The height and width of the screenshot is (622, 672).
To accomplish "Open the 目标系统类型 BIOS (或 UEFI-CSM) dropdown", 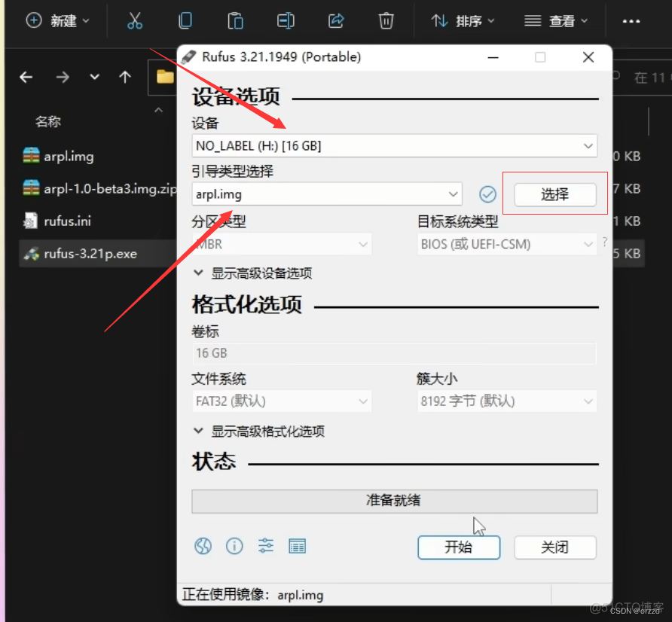I will pyautogui.click(x=507, y=244).
